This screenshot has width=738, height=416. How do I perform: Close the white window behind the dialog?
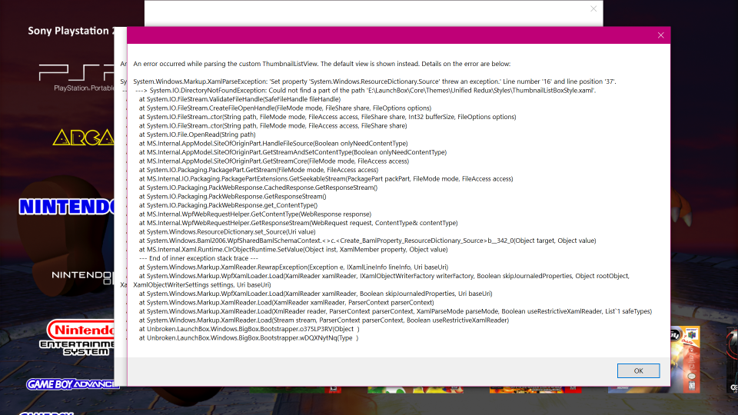point(594,8)
